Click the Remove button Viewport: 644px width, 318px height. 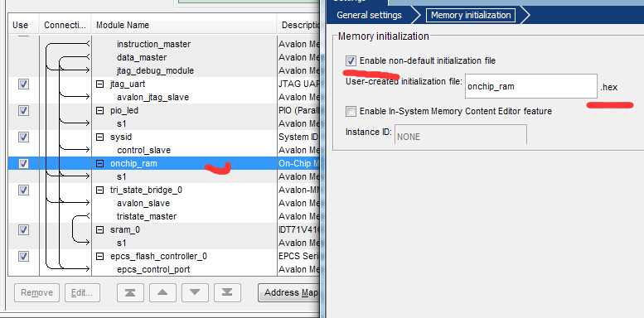point(37,292)
